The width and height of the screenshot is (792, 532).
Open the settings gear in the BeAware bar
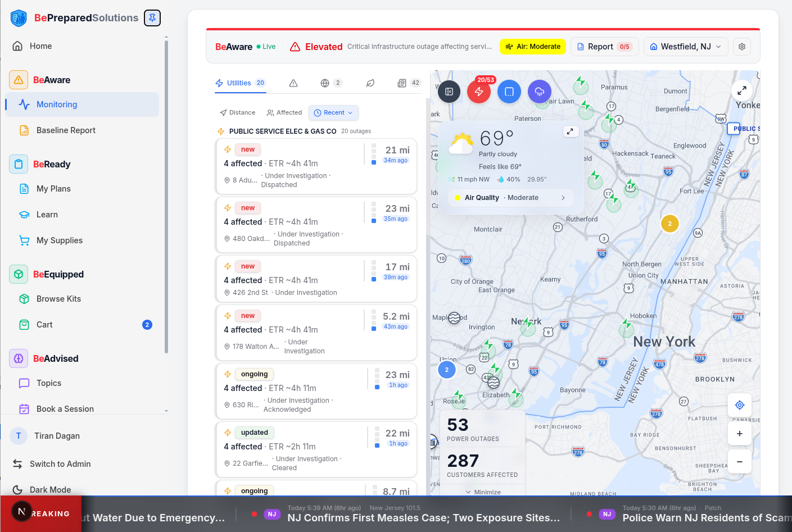point(742,47)
